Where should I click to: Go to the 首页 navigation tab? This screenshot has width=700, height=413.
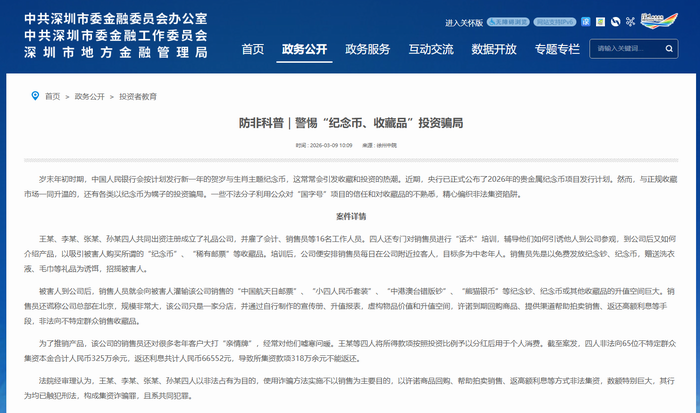[253, 49]
